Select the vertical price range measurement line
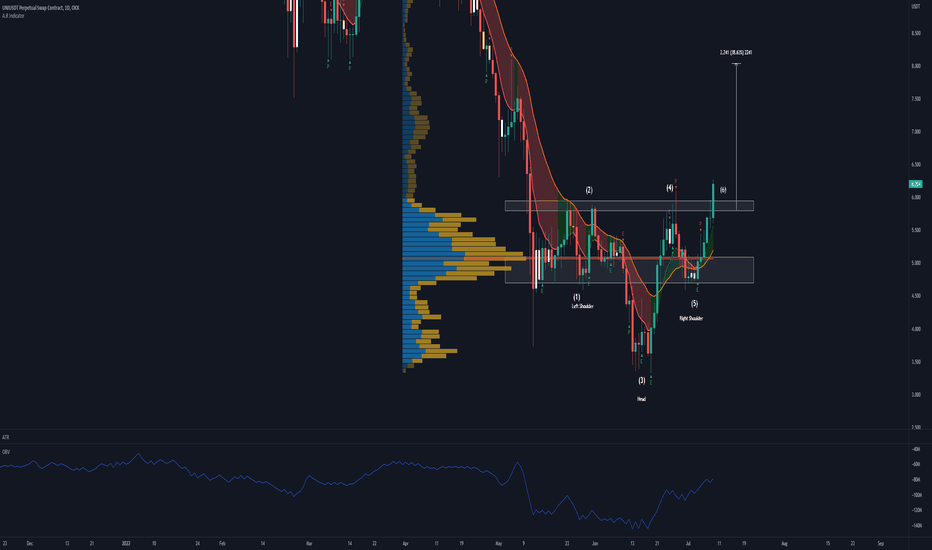 736,137
